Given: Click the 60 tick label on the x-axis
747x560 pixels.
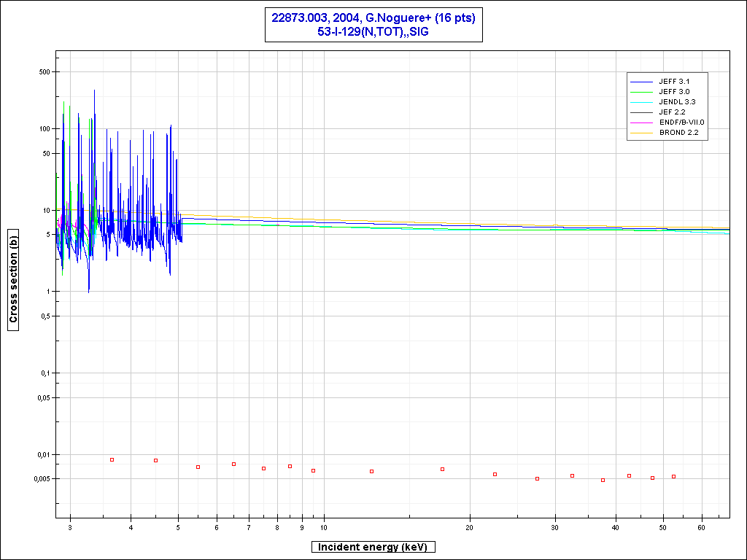Looking at the screenshot, I should click(x=702, y=527).
